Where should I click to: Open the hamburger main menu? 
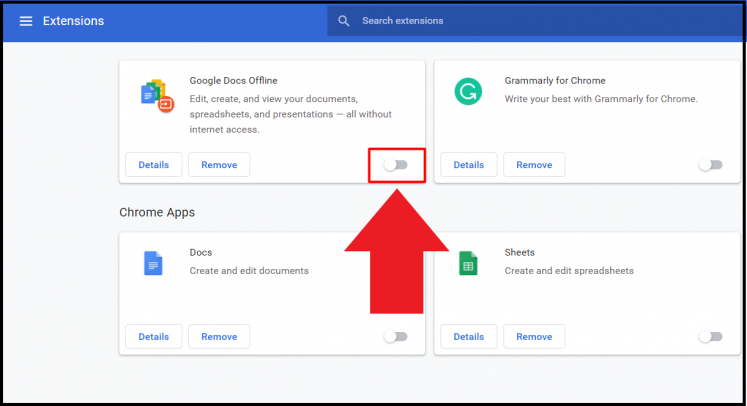coord(26,21)
